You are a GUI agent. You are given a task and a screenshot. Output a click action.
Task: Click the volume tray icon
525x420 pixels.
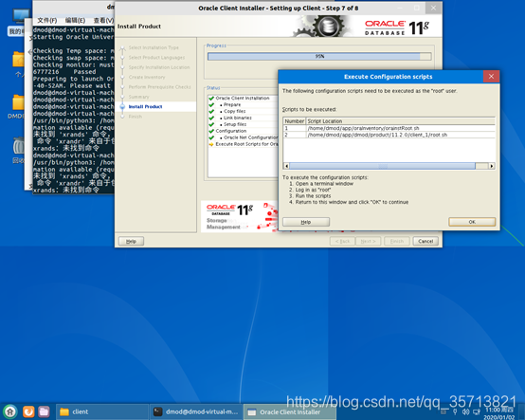tap(465, 411)
